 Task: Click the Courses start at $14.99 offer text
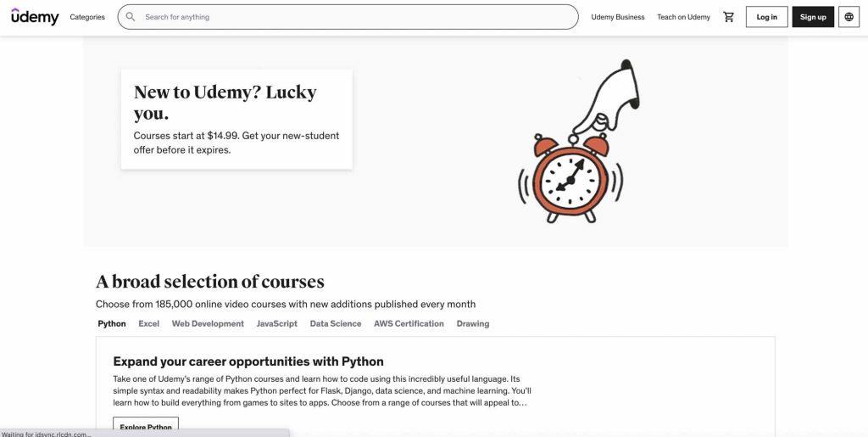coord(236,143)
